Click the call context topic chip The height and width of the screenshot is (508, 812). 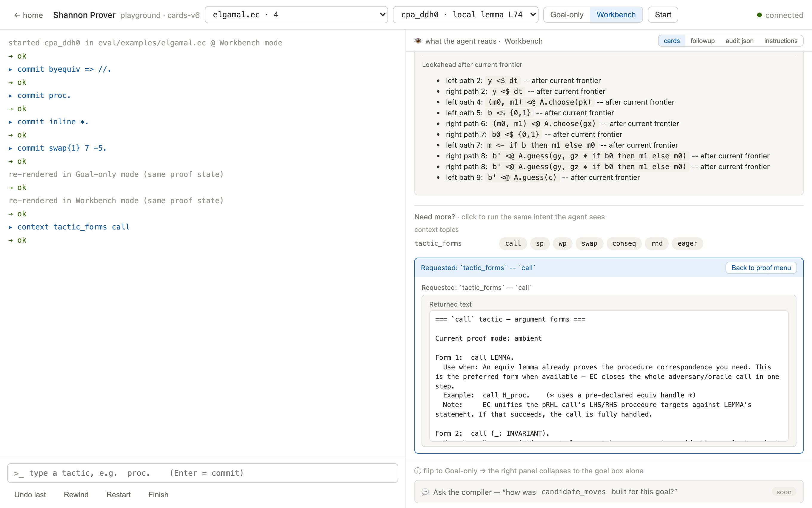pyautogui.click(x=513, y=243)
